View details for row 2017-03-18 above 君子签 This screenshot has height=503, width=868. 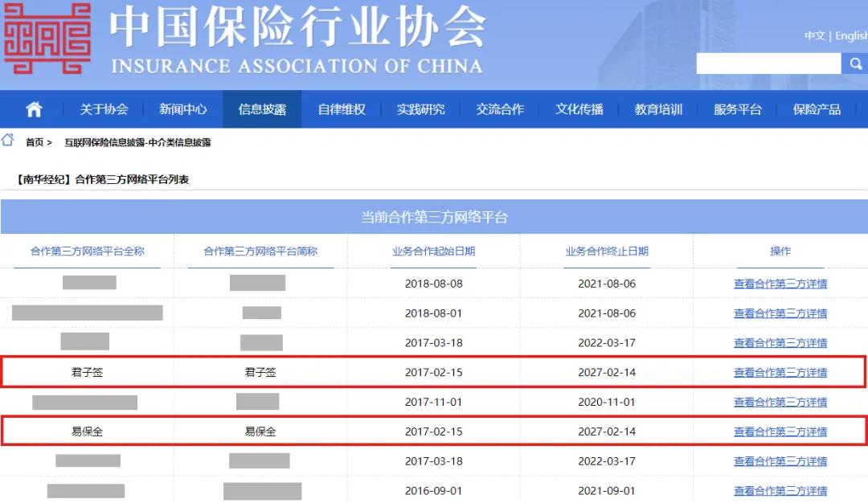tap(780, 343)
